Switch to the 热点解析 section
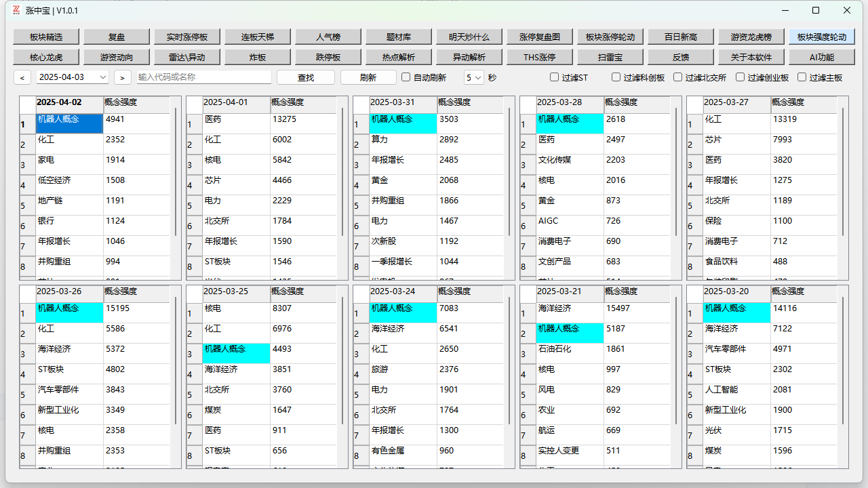Screen dimensions: 868x488 click(x=398, y=56)
